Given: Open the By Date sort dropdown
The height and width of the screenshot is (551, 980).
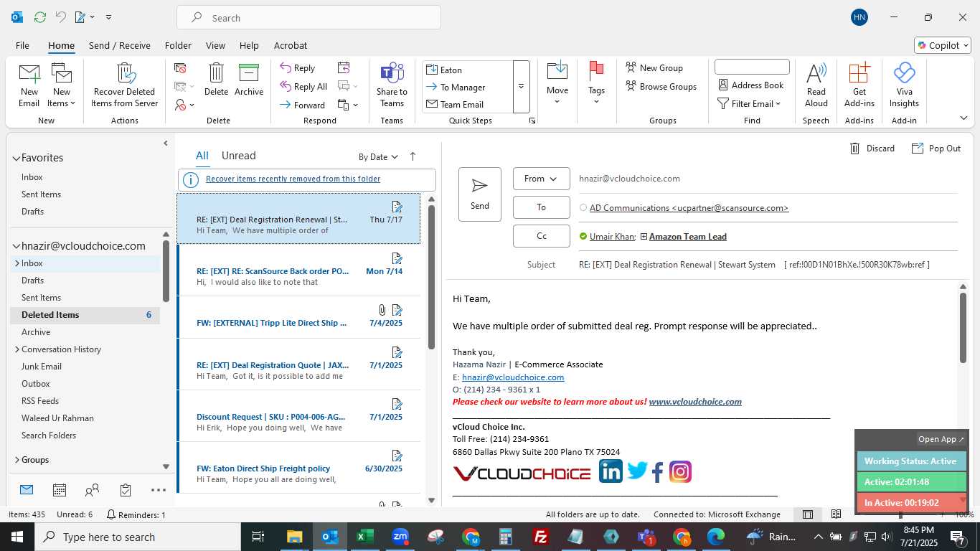Looking at the screenshot, I should click(378, 157).
